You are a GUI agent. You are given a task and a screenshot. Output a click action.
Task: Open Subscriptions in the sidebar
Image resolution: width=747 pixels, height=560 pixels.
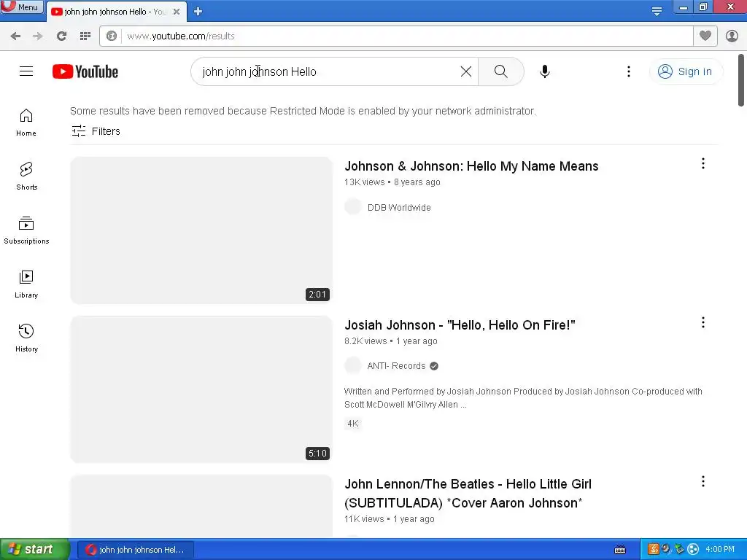26,230
